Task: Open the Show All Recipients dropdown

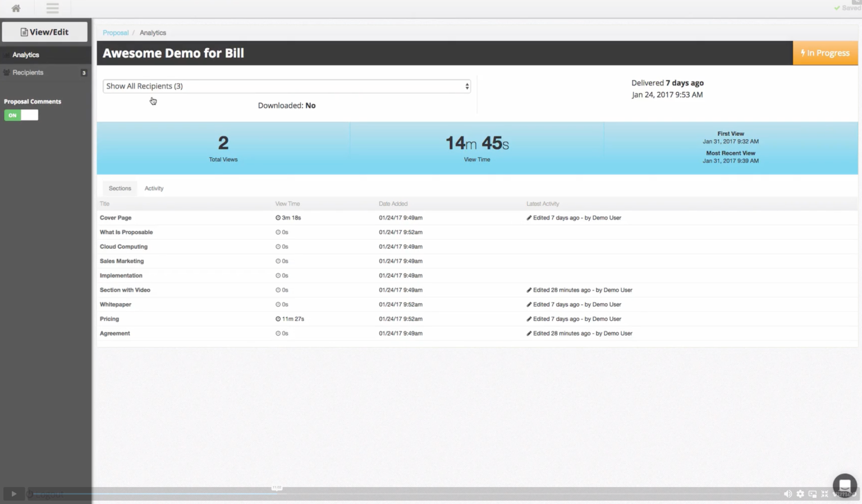Action: (x=286, y=86)
